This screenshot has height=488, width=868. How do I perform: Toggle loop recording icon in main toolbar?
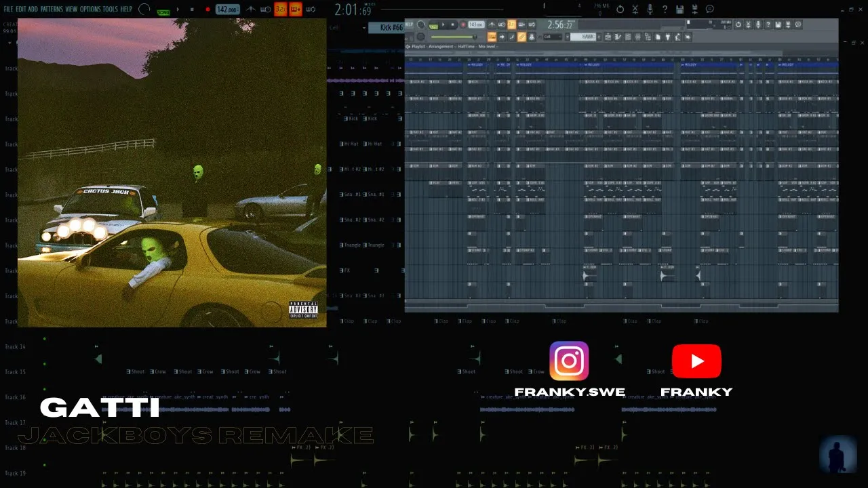coord(311,9)
